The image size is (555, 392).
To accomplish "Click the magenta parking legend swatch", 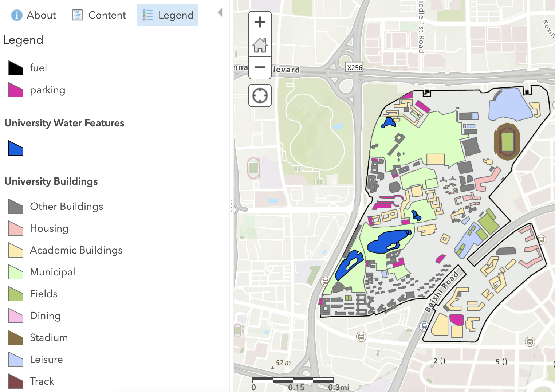I will coord(16,90).
